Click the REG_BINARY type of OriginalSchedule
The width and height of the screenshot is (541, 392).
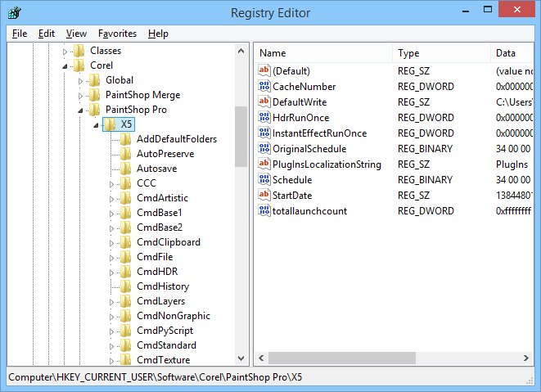pyautogui.click(x=425, y=149)
